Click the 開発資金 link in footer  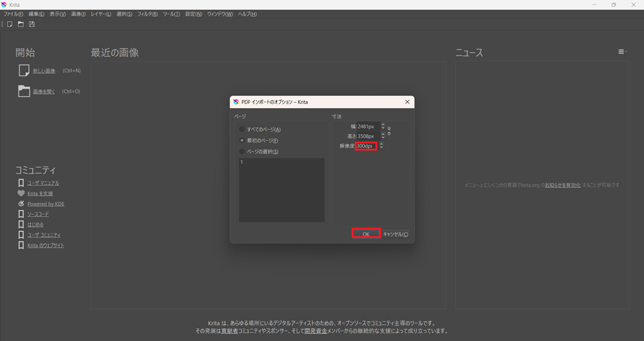pyautogui.click(x=316, y=331)
